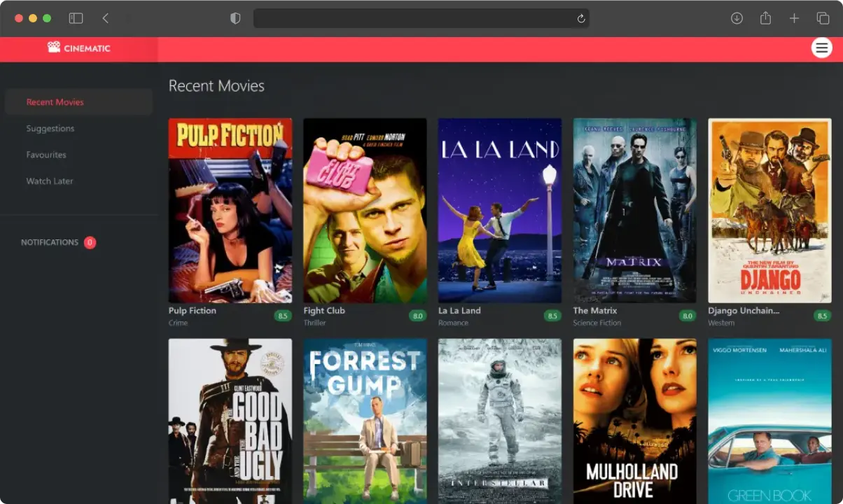
Task: Click the Recent Movies page heading
Action: pyautogui.click(x=216, y=86)
